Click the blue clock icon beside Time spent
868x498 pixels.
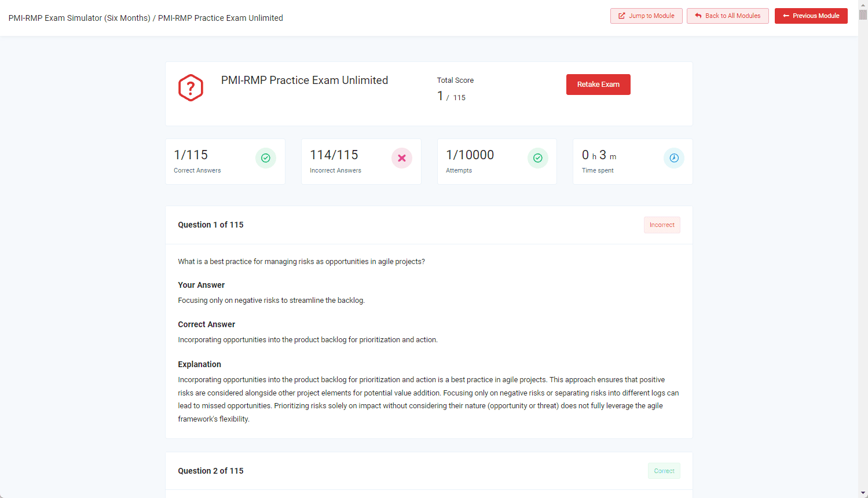[x=674, y=158]
